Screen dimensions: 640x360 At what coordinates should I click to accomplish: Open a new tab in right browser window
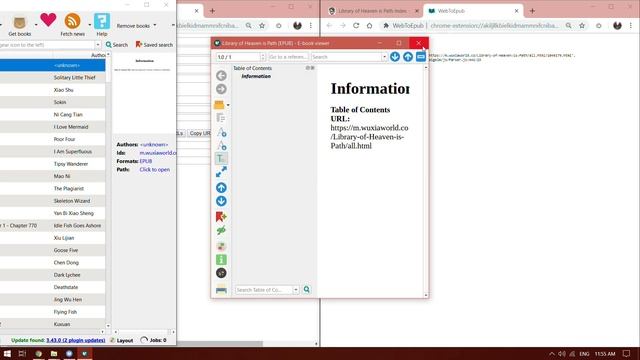tap(532, 11)
